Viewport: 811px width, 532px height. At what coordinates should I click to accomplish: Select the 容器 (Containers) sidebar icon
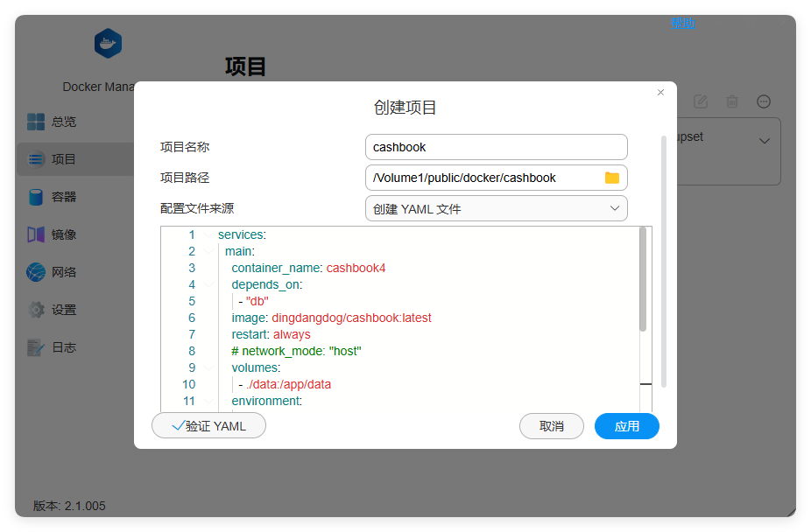click(56, 197)
